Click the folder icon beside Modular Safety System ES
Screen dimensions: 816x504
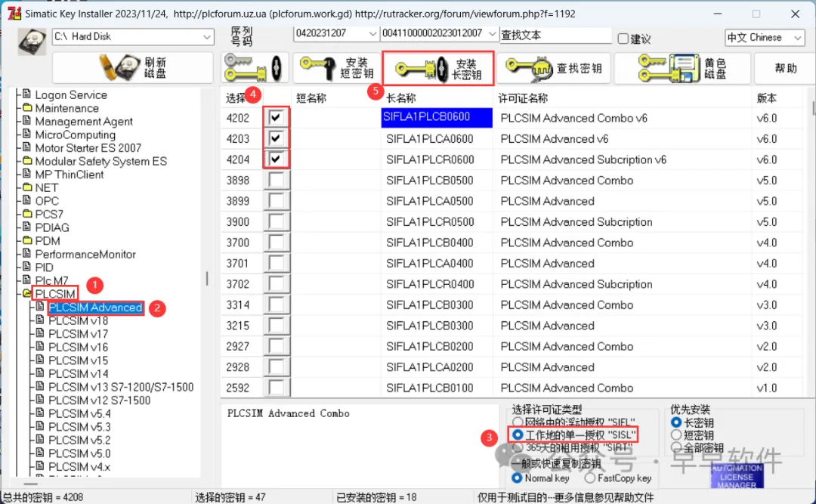[x=27, y=161]
